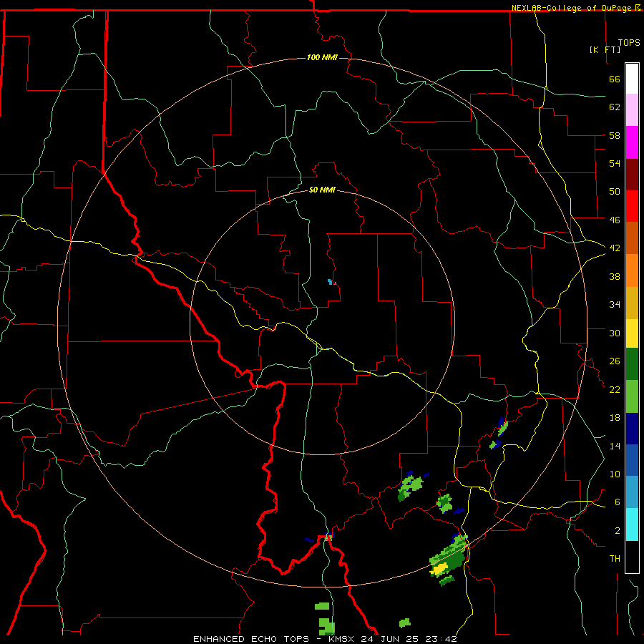The height and width of the screenshot is (644, 644).
Task: Click the 18 legend value
Action: (x=615, y=418)
